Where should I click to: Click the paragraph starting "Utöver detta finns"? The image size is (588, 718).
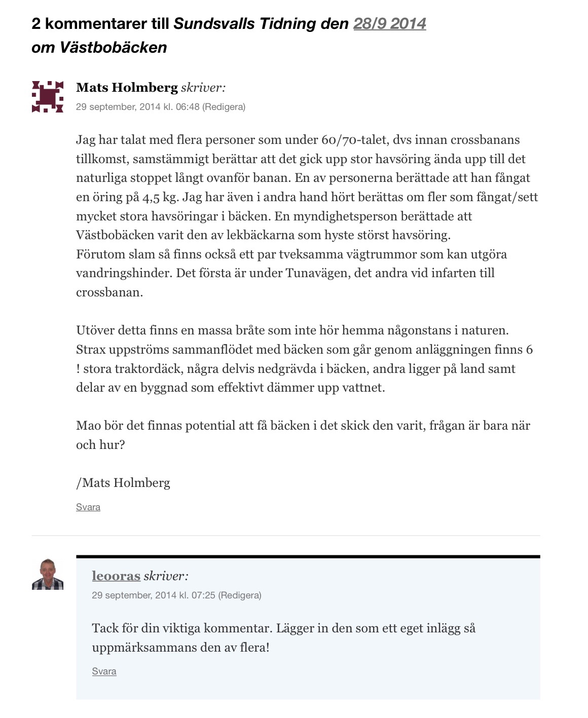(x=304, y=359)
